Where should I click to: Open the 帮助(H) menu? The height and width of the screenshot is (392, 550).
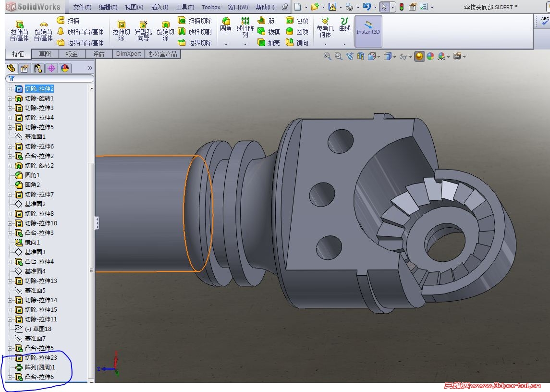tap(265, 7)
